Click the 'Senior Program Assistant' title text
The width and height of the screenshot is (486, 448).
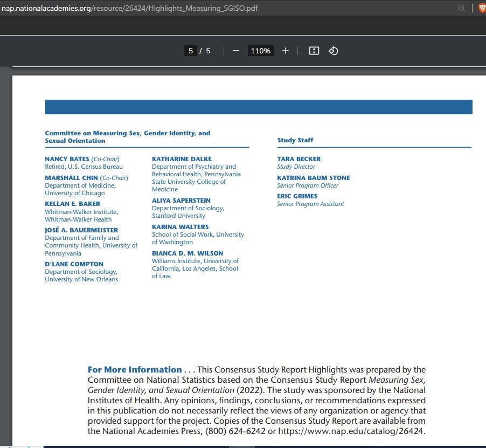pos(310,204)
